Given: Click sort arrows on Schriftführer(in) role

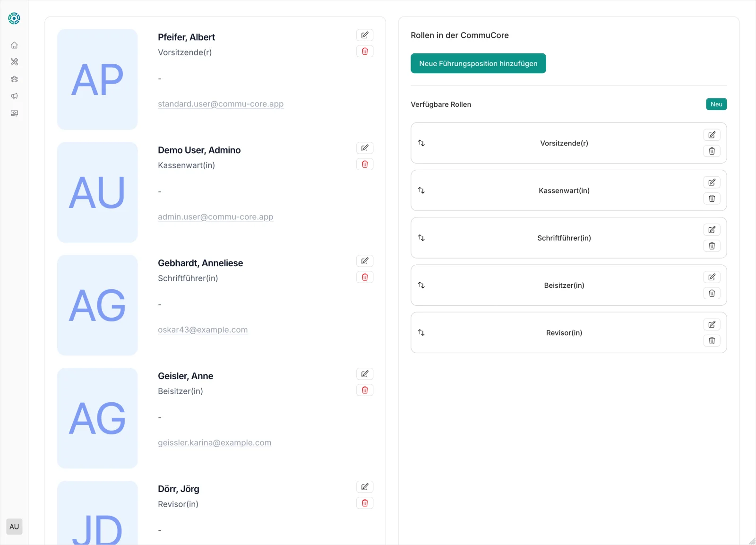Looking at the screenshot, I should coord(421,238).
